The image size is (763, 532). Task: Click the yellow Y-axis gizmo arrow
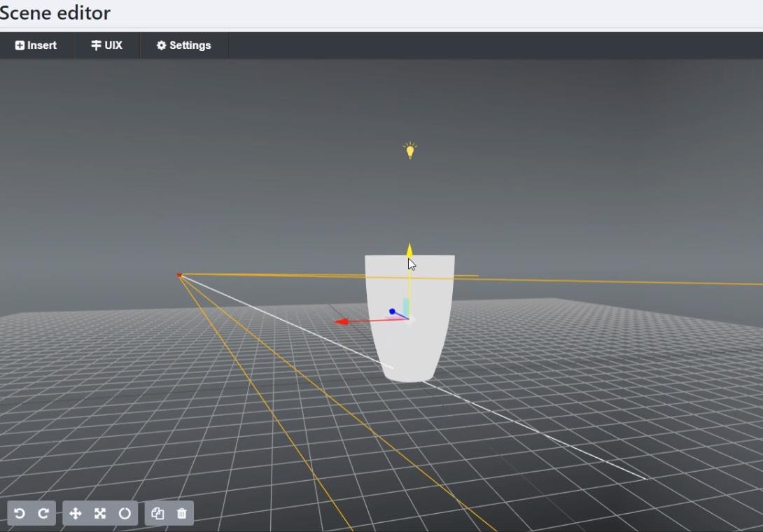coord(409,250)
